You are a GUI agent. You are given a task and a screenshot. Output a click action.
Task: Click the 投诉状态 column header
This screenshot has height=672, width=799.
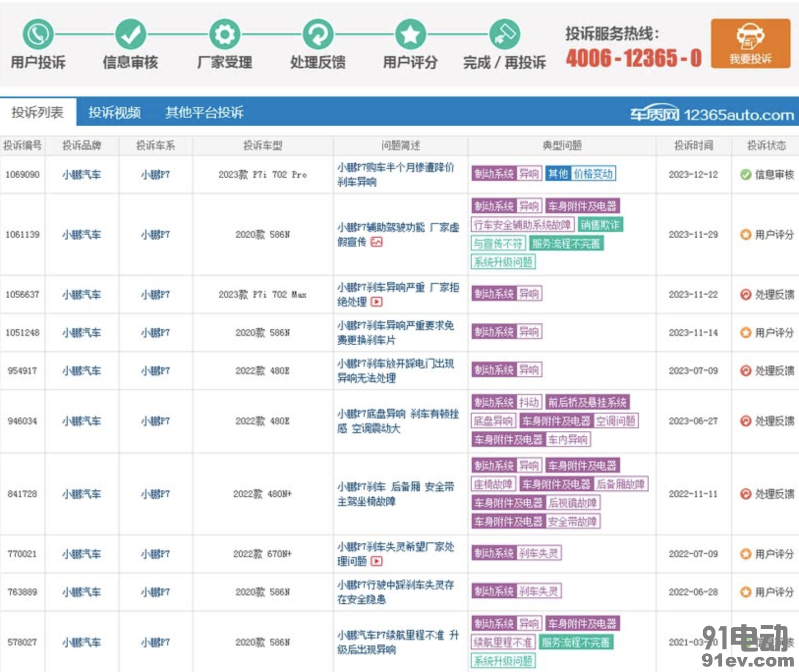tap(766, 145)
